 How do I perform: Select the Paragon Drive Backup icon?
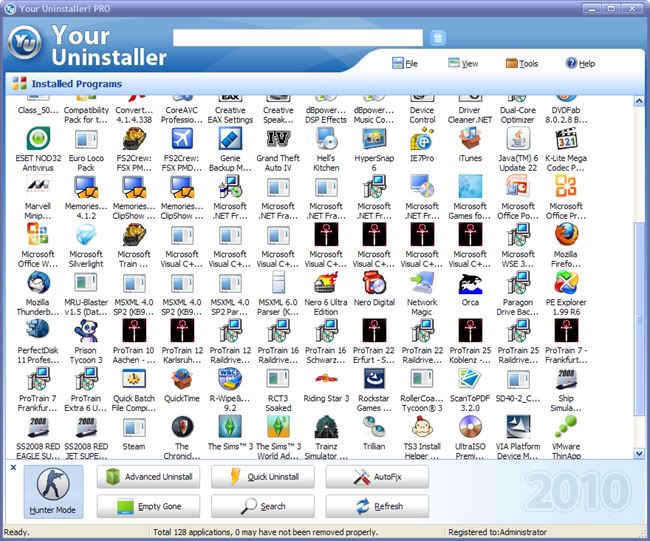(x=518, y=283)
